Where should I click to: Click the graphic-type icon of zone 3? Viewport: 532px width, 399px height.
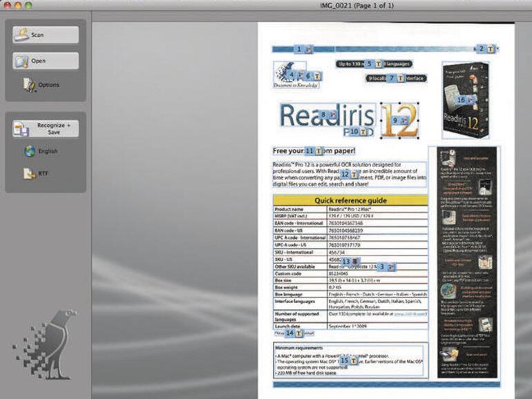click(391, 267)
